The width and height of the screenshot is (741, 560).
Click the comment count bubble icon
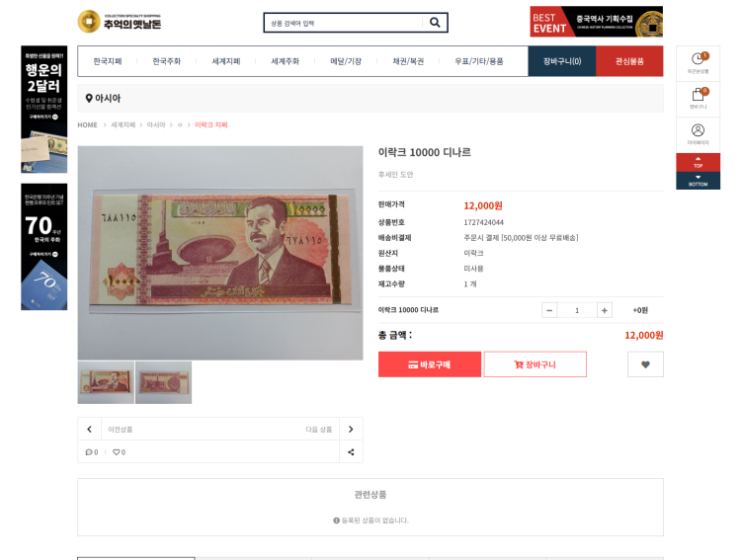(x=89, y=452)
